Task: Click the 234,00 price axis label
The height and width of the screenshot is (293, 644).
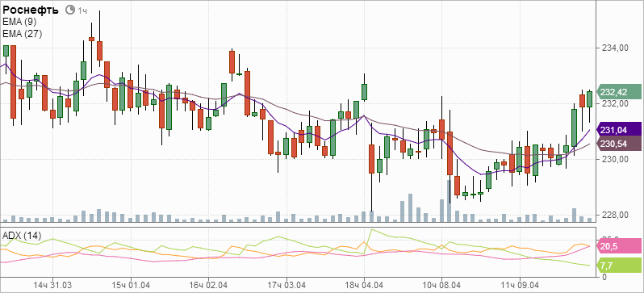Action: point(614,48)
